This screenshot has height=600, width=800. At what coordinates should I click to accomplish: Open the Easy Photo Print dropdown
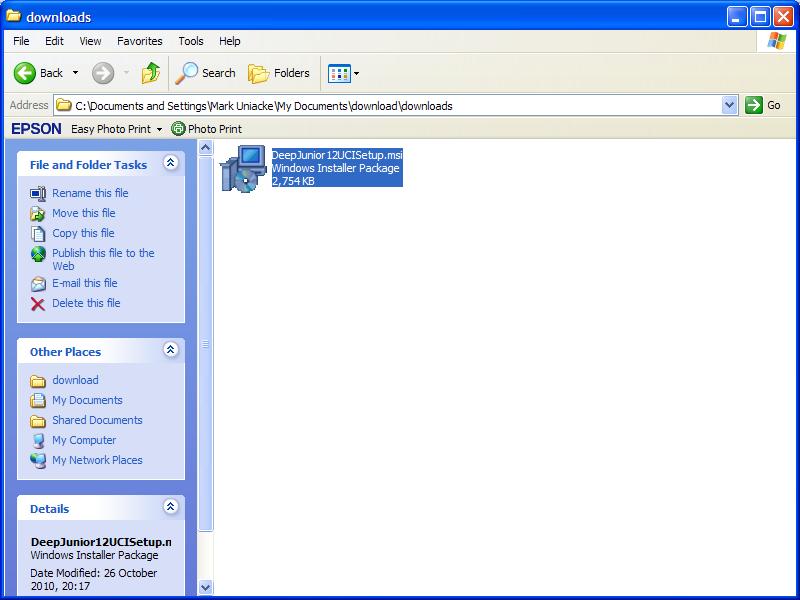[x=159, y=129]
